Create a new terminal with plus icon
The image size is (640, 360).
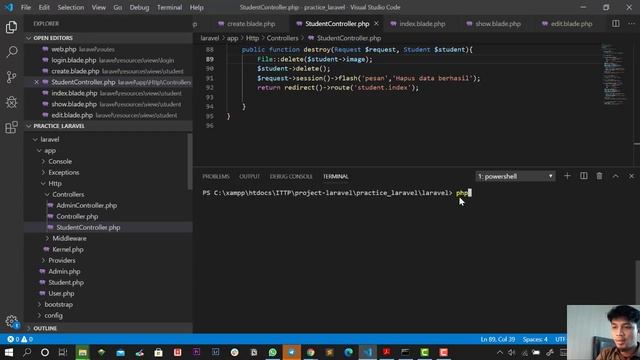coord(567,176)
